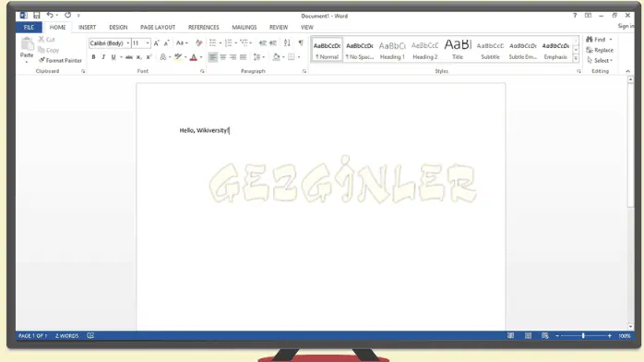The width and height of the screenshot is (644, 362).
Task: Click the Clear Formatting eraser icon
Action: coord(198,43)
